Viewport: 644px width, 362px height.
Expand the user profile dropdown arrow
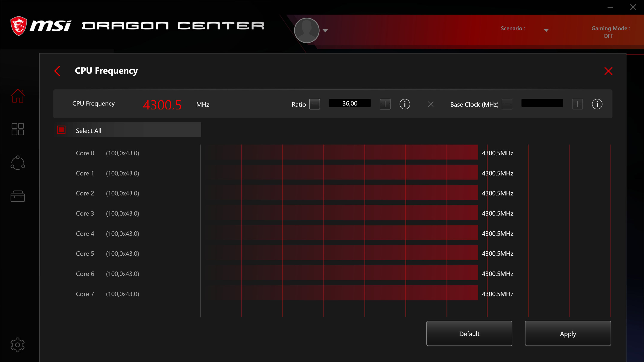click(325, 31)
